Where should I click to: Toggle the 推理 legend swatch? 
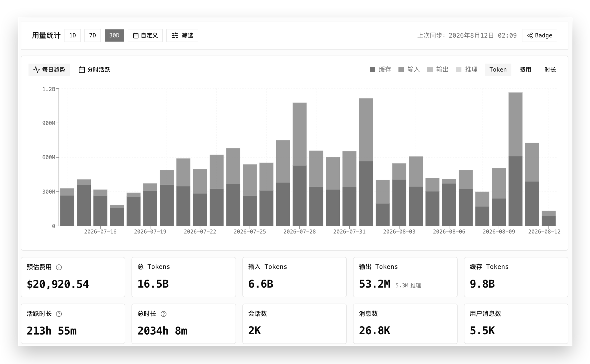click(x=459, y=70)
